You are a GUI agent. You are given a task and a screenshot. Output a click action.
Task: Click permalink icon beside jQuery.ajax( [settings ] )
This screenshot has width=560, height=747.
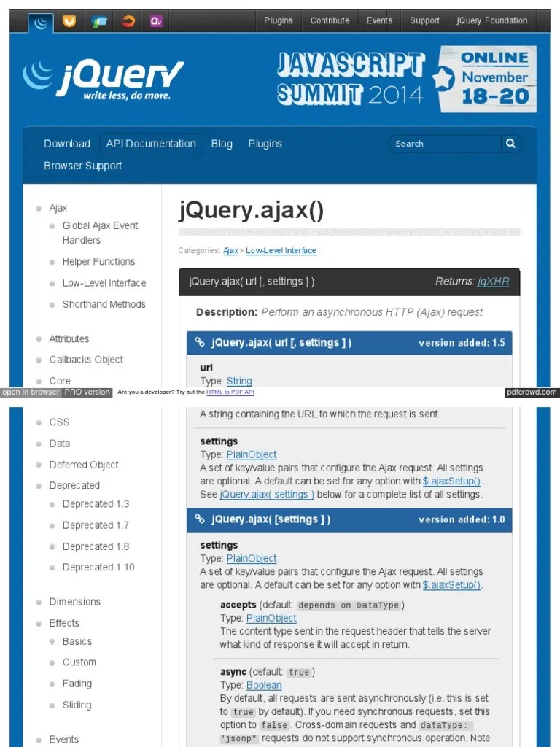click(x=200, y=519)
